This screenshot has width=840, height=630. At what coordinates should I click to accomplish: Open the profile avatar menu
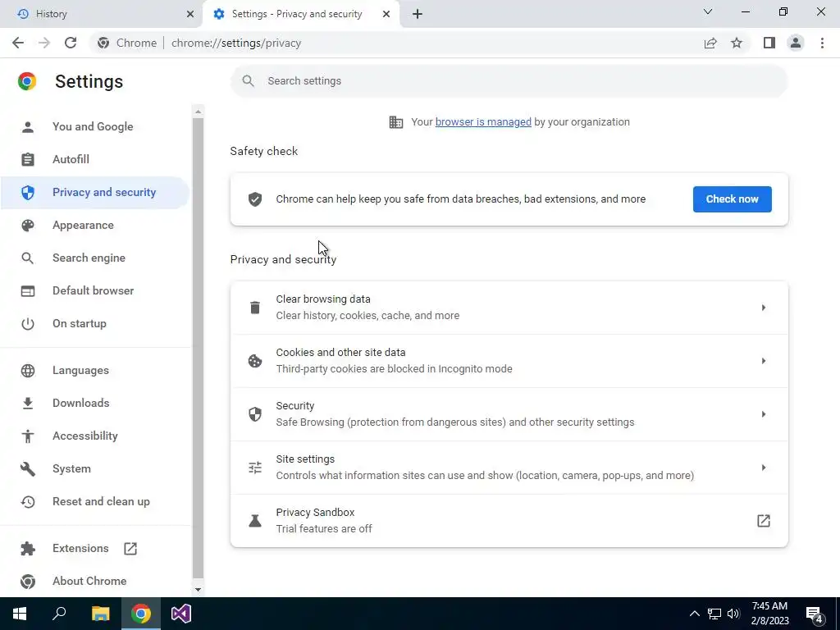pos(796,43)
